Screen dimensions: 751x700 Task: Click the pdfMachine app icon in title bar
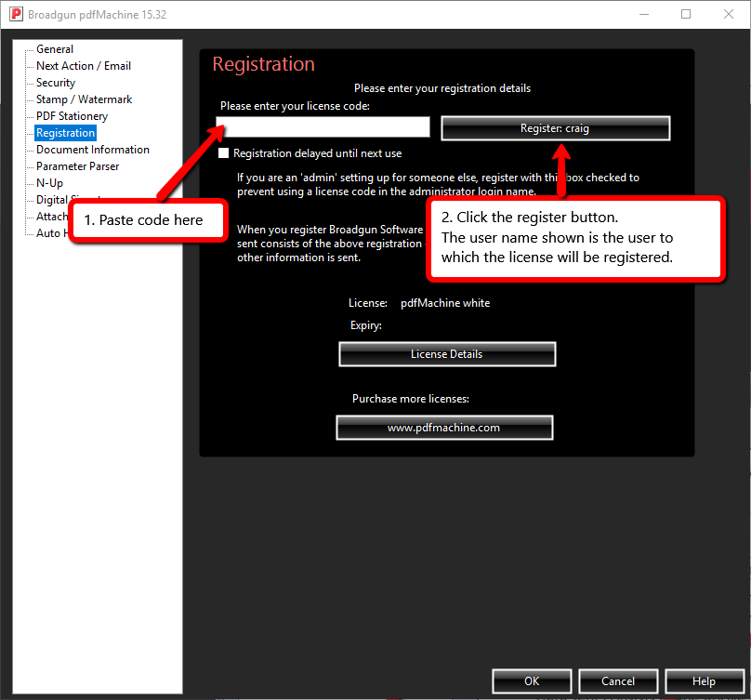pos(17,14)
